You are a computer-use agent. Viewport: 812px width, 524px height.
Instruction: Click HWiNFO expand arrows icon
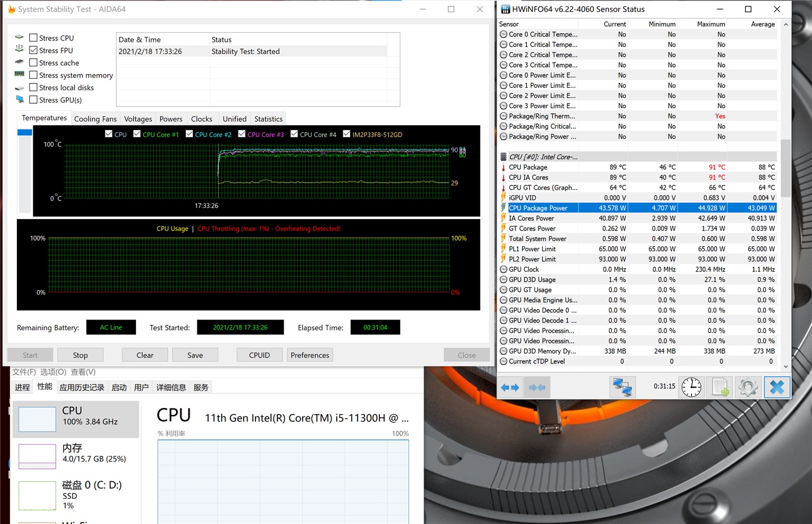(x=509, y=388)
